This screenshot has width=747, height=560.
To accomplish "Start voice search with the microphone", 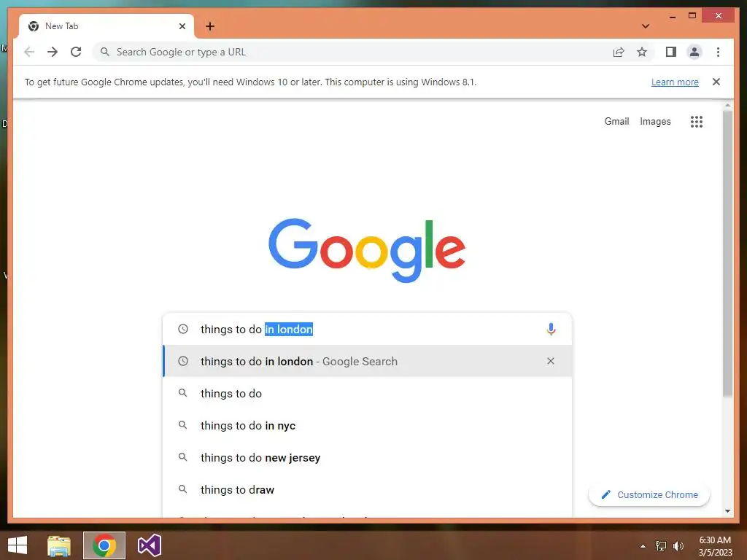I will pyautogui.click(x=551, y=329).
